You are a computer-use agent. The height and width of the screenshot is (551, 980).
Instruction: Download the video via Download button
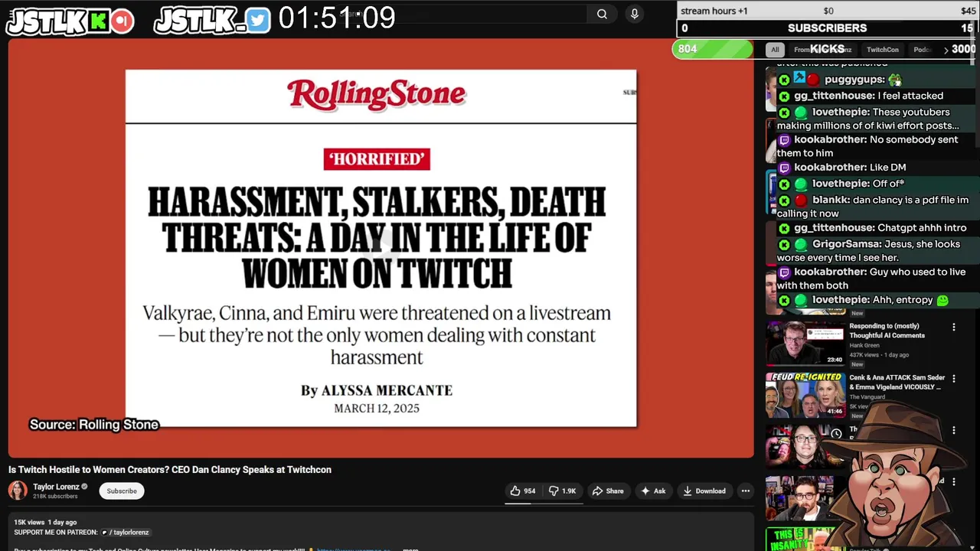point(704,491)
